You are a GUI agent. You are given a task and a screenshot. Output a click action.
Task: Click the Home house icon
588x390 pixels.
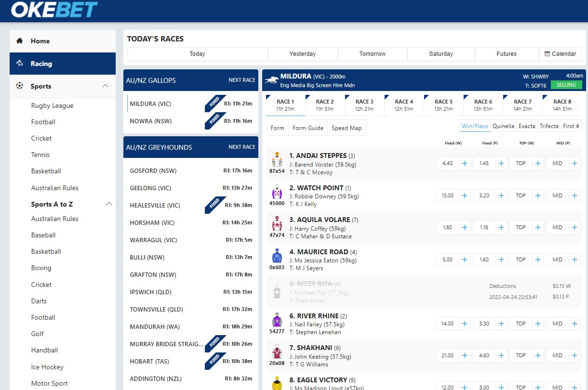(x=20, y=41)
